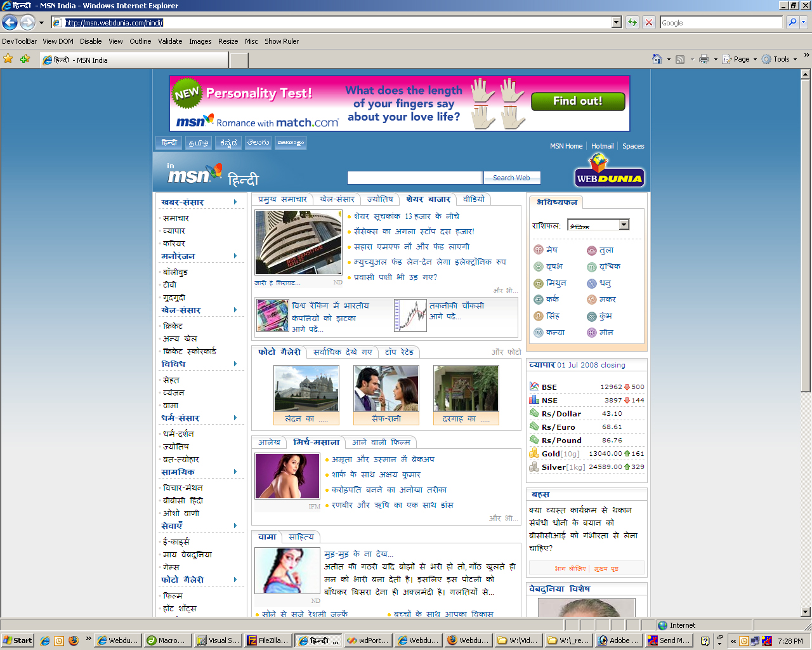812x650 pixels.
Task: Click the सैफ-रानी photo thumbnail
Action: pyautogui.click(x=386, y=388)
